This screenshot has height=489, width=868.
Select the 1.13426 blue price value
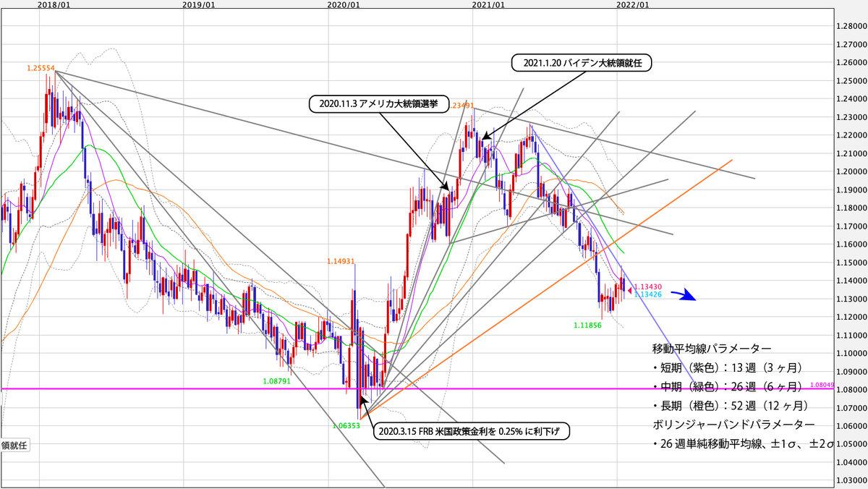tap(648, 294)
